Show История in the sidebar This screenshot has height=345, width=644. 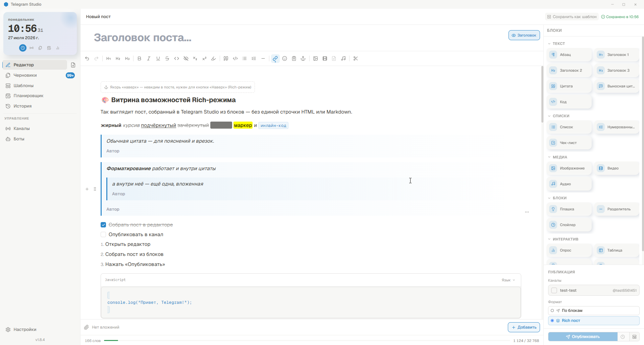40,106
